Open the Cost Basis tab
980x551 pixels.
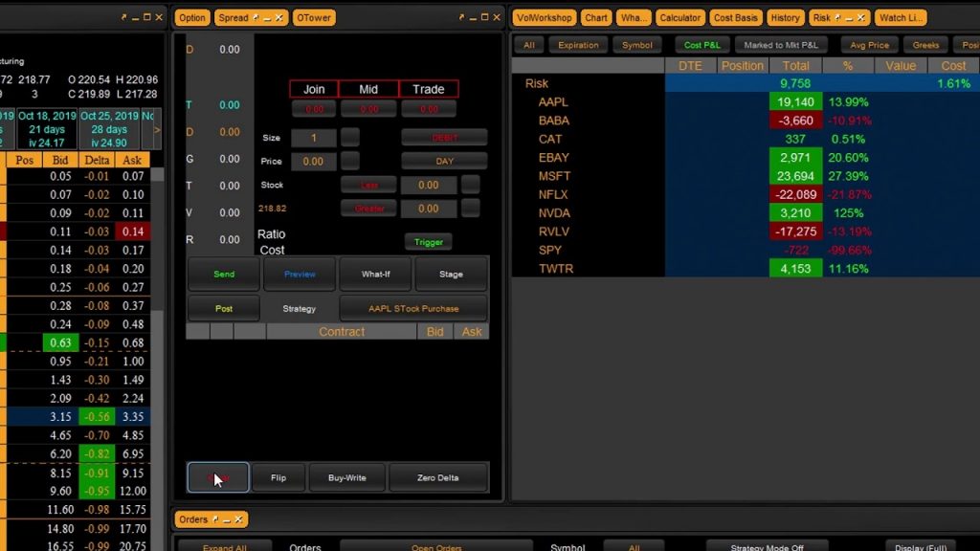(x=735, y=17)
